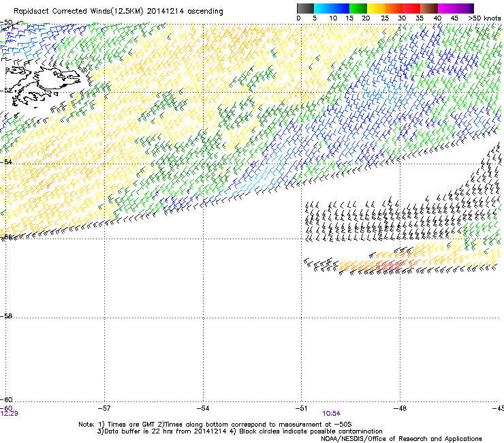Click the legend scale label '35'
The height and width of the screenshot is (443, 504).
point(420,18)
